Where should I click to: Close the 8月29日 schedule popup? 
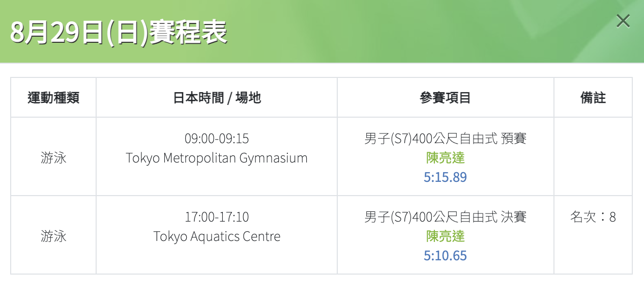623,21
